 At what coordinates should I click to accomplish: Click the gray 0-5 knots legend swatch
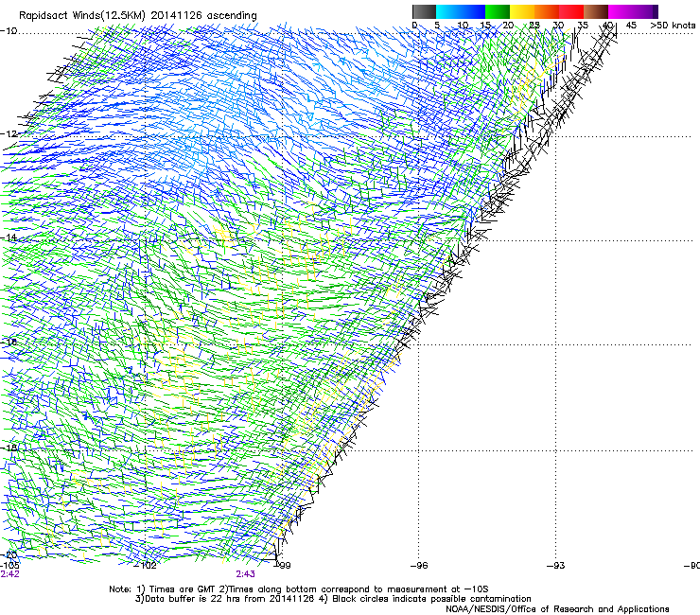pyautogui.click(x=424, y=11)
